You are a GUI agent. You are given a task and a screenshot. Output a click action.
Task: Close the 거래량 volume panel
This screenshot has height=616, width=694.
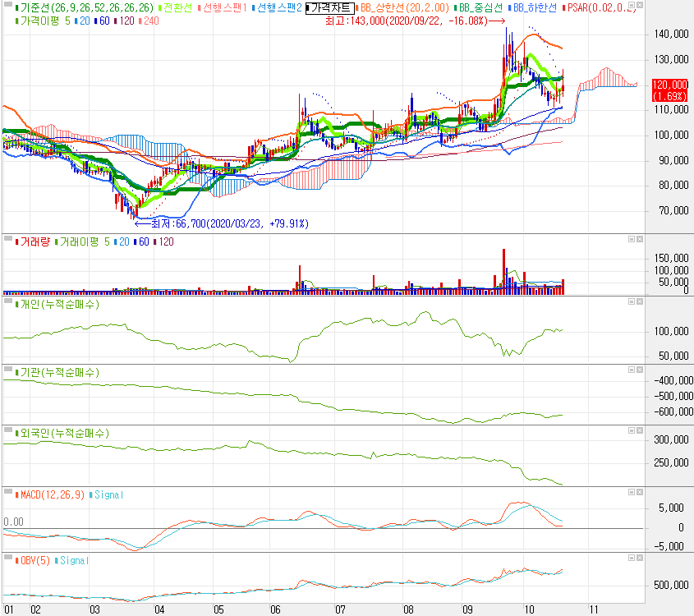(x=640, y=239)
